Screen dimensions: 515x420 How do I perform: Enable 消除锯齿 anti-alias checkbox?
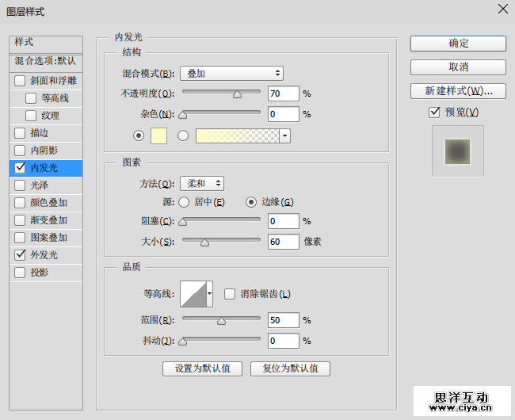230,294
